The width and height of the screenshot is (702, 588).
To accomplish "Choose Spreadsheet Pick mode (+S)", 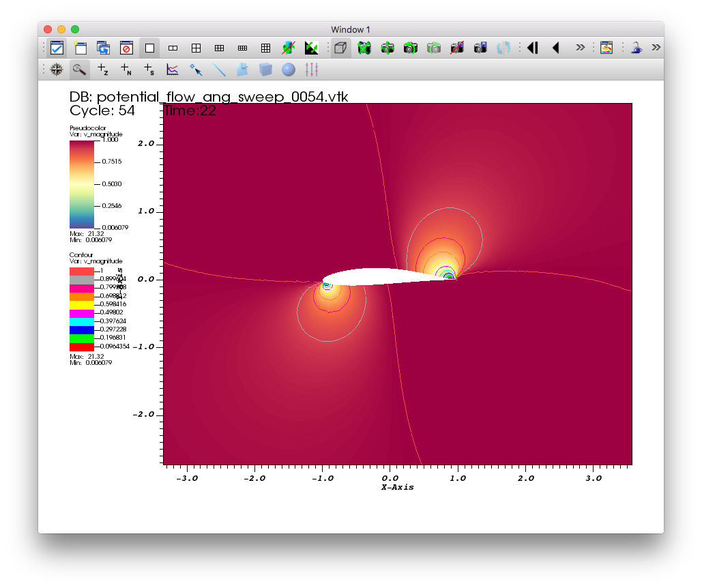I will click(149, 70).
